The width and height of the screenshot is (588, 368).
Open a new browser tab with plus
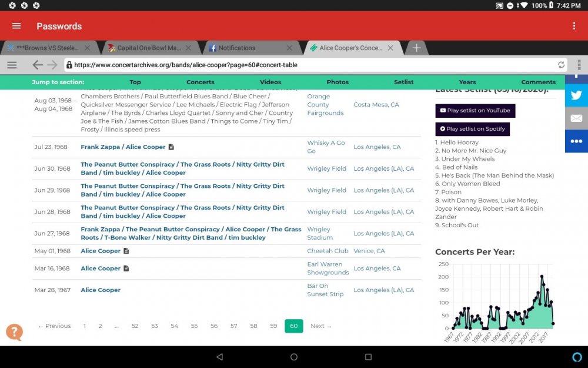(416, 48)
